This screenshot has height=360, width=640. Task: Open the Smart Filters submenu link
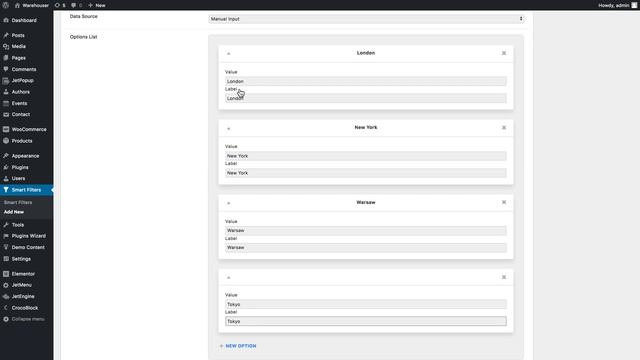click(x=18, y=202)
